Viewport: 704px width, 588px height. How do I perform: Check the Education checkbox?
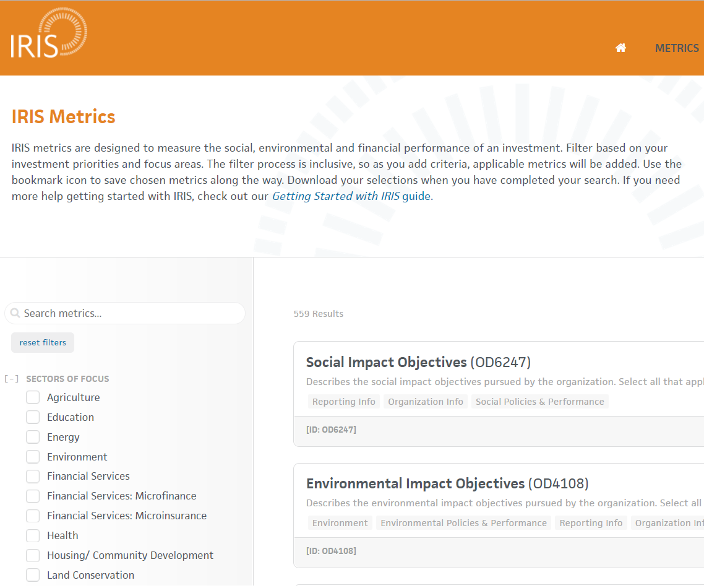[x=33, y=417]
